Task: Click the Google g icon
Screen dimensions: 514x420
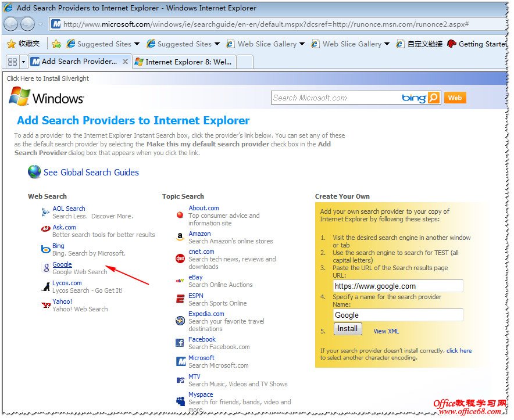Action: 47,268
